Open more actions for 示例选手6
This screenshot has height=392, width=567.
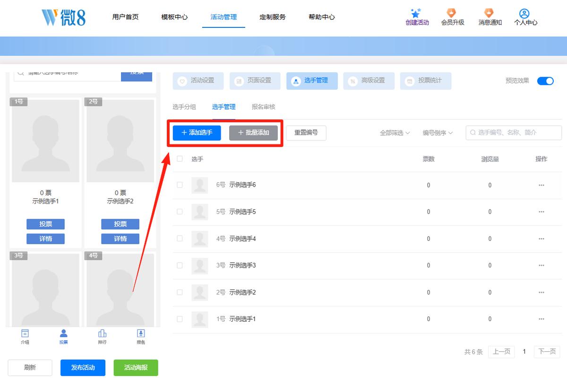(541, 185)
